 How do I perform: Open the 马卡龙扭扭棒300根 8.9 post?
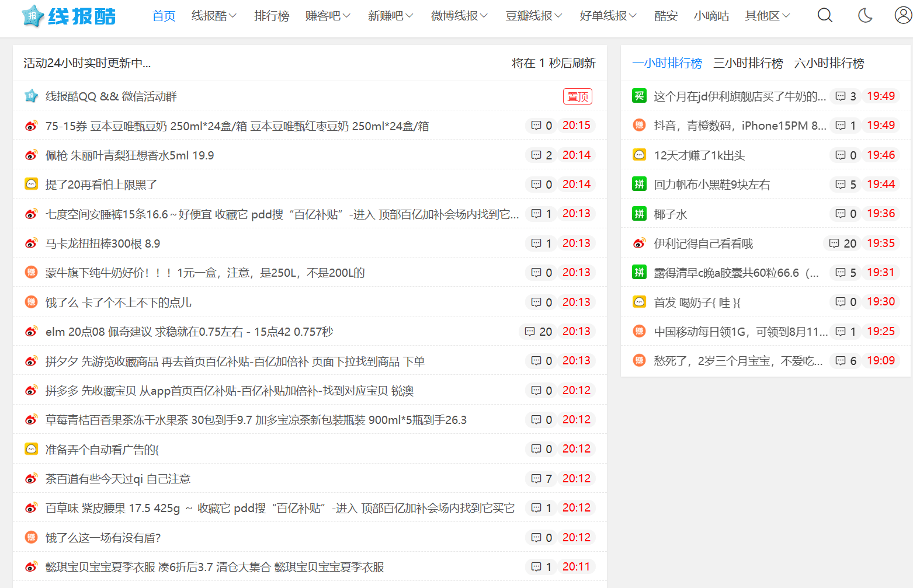pyautogui.click(x=103, y=243)
